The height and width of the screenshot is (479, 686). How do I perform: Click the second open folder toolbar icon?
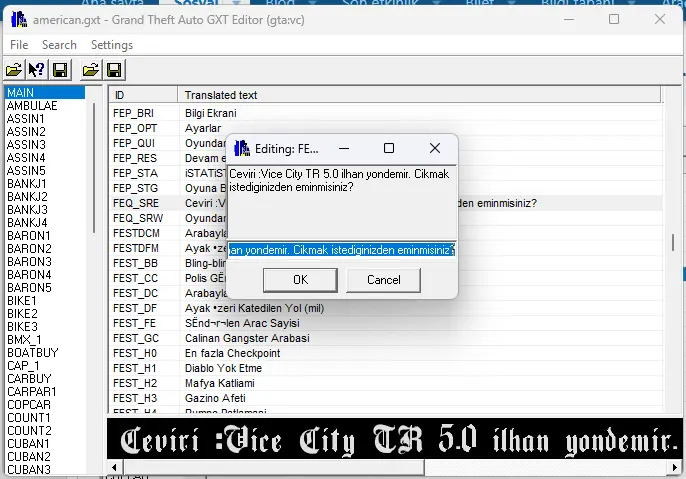point(91,70)
